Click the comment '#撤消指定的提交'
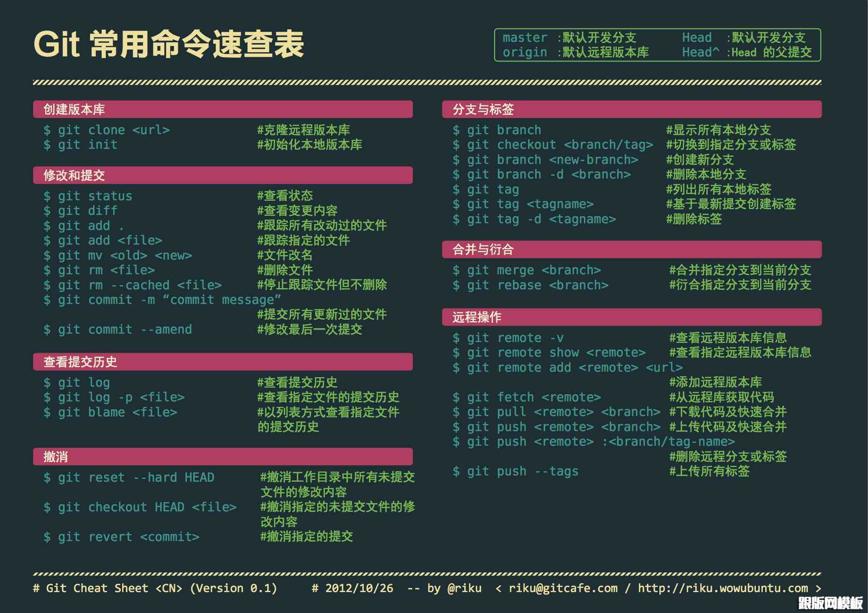868x613 pixels. coord(306,536)
